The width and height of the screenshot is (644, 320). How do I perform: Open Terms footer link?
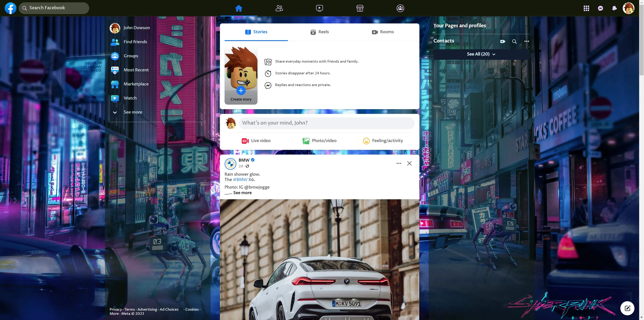point(130,309)
